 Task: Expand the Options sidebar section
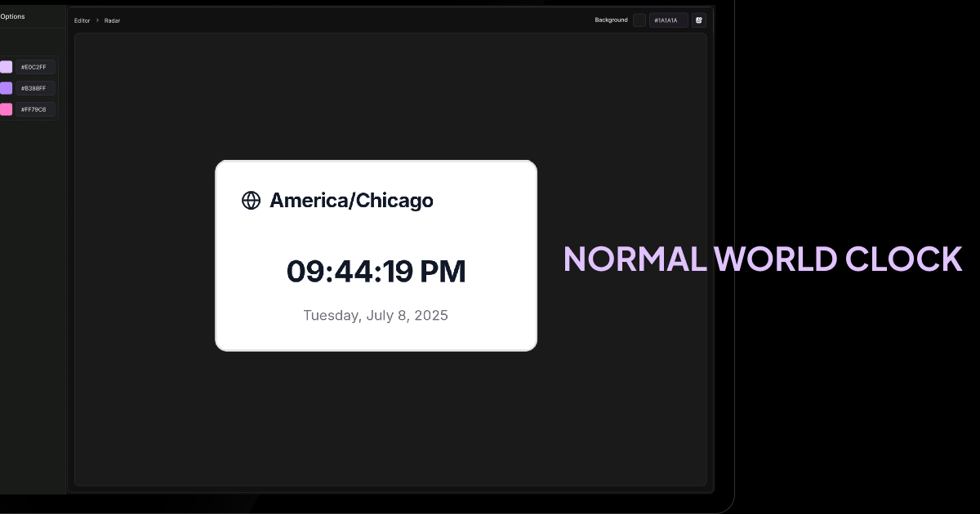(14, 16)
